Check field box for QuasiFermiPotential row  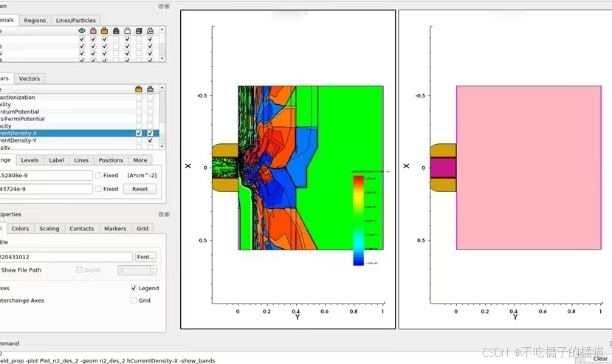(x=139, y=119)
